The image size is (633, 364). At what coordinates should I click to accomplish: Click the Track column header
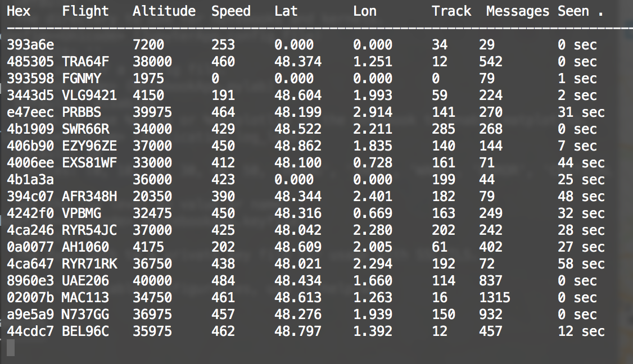tap(451, 11)
